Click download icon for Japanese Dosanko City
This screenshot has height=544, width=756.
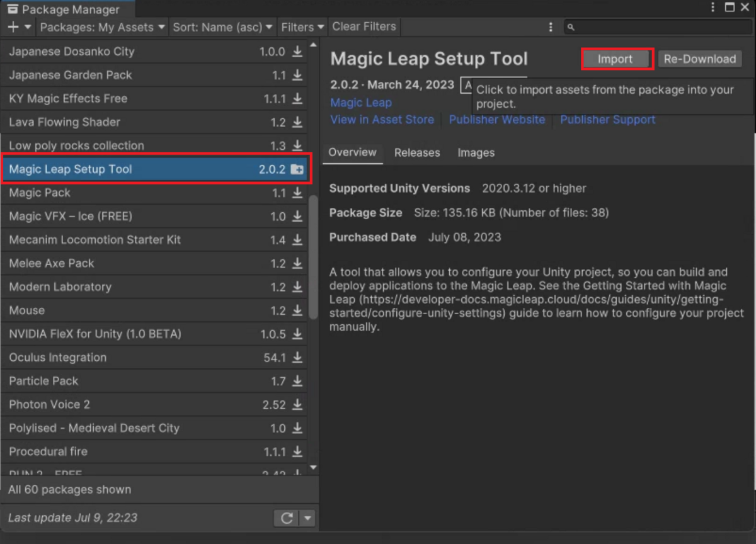(297, 52)
